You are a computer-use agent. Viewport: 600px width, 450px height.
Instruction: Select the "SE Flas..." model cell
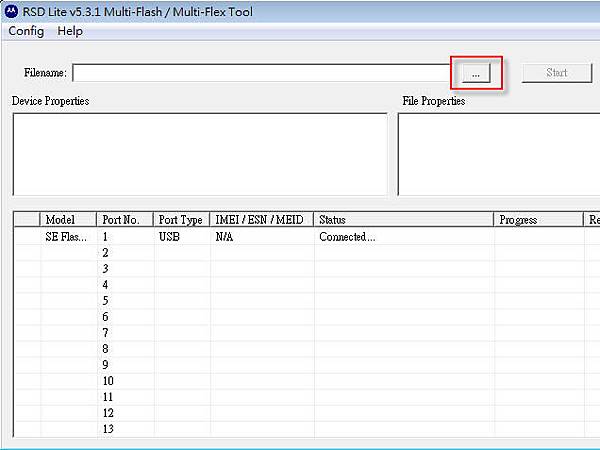(67, 237)
